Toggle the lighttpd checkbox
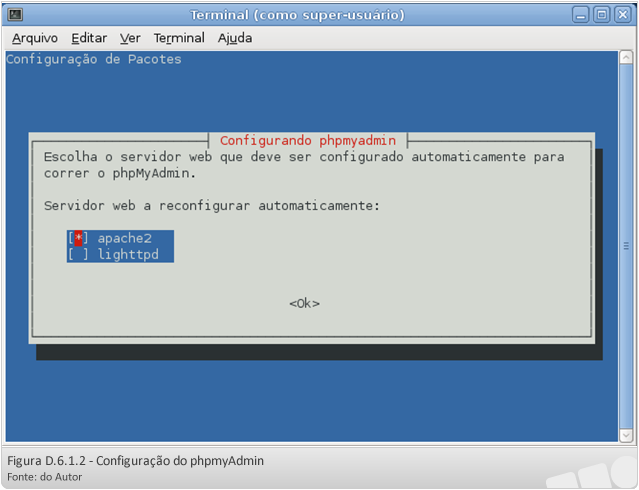This screenshot has width=639, height=490. (x=78, y=254)
